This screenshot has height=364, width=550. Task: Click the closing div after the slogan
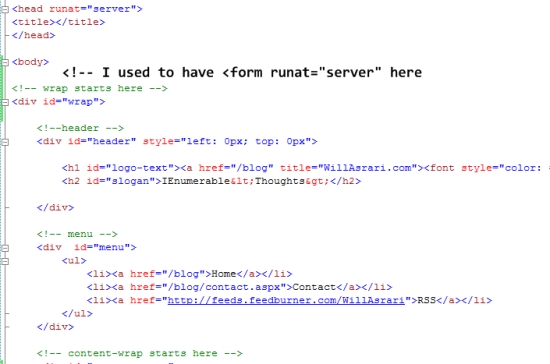55,208
